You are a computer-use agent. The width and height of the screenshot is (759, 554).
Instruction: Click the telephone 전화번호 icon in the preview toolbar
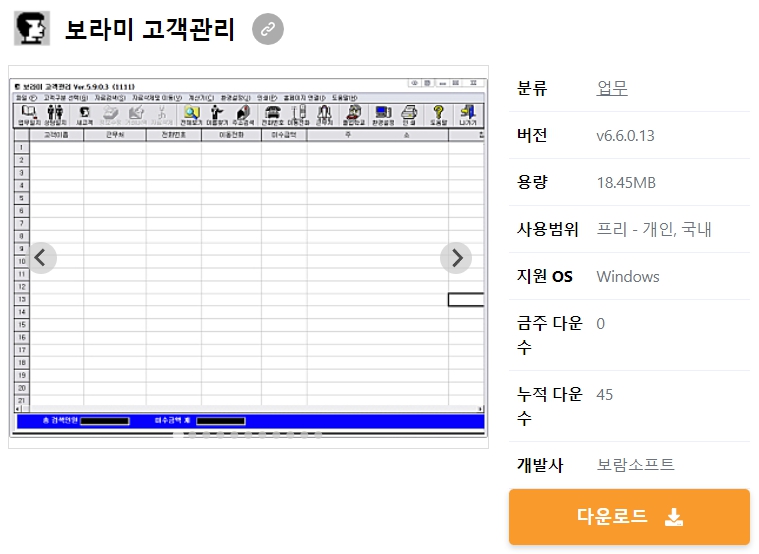pos(273,115)
